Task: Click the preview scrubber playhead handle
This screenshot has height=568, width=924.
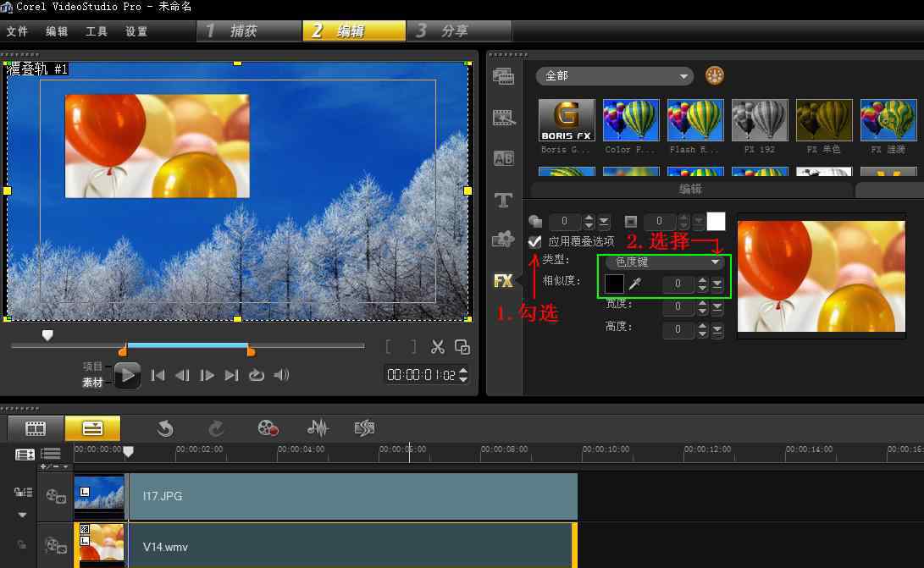Action: click(47, 335)
